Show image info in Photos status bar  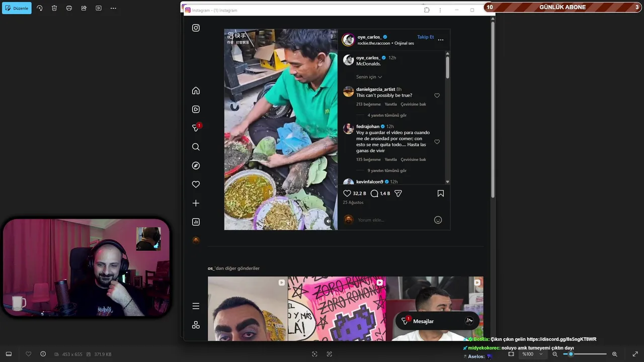click(x=43, y=354)
